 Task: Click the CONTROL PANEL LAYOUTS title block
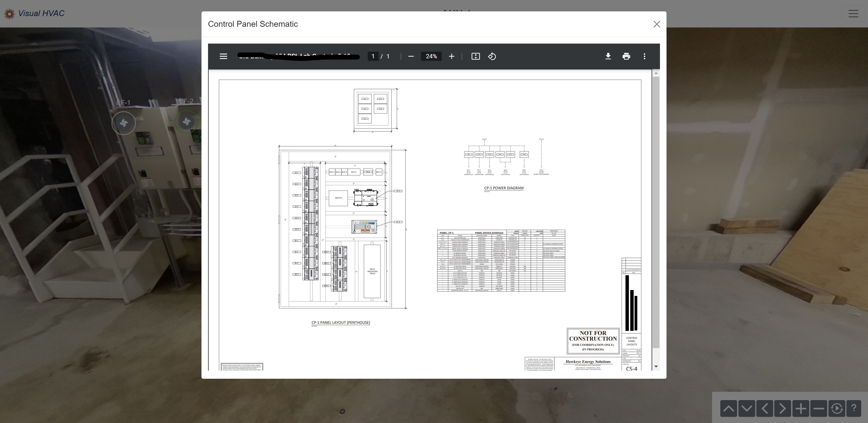point(631,341)
